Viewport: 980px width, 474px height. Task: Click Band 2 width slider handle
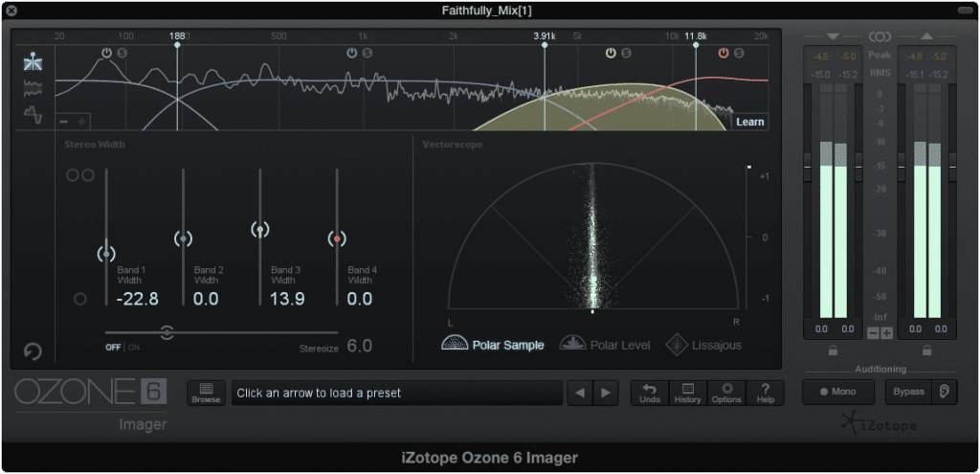183,238
